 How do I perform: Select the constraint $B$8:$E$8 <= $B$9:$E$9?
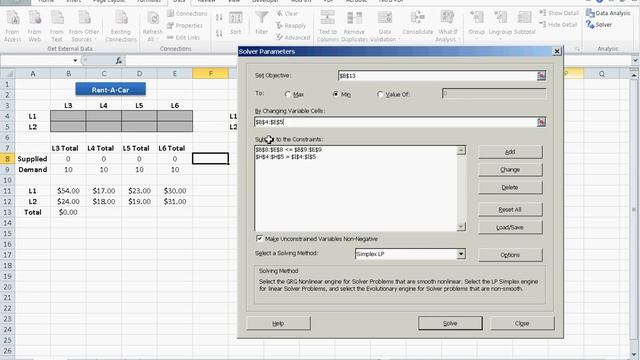pos(288,150)
